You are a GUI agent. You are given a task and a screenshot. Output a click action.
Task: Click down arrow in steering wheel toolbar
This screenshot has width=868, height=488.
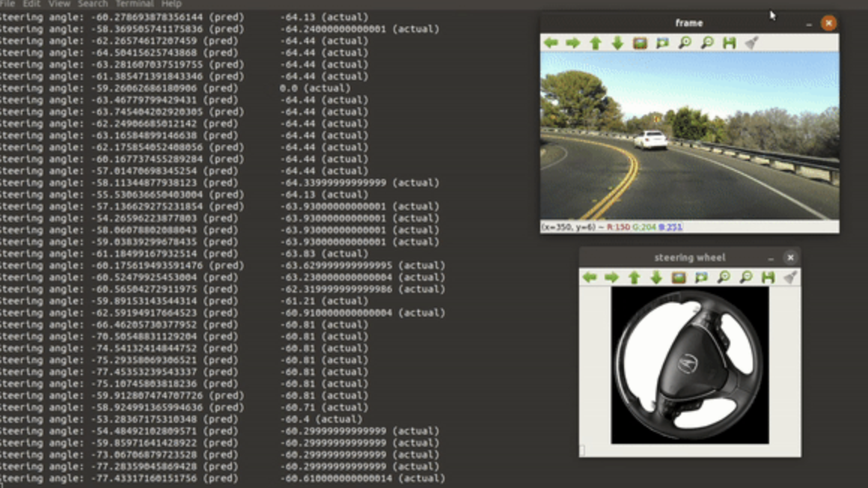pyautogui.click(x=656, y=277)
